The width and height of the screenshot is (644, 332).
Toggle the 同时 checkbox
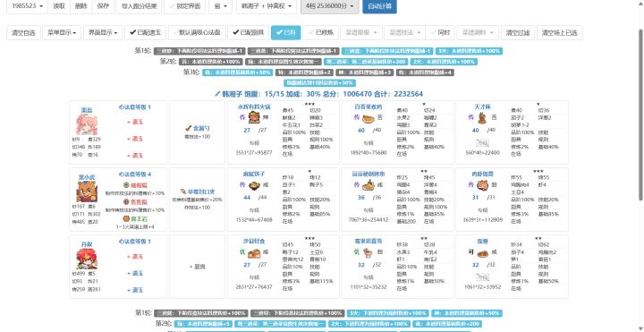point(440,33)
